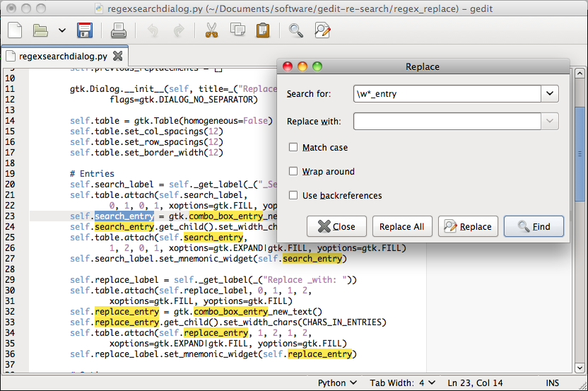Click highlighted search_entry on line 27
588x391 pixels.
[x=312, y=259]
